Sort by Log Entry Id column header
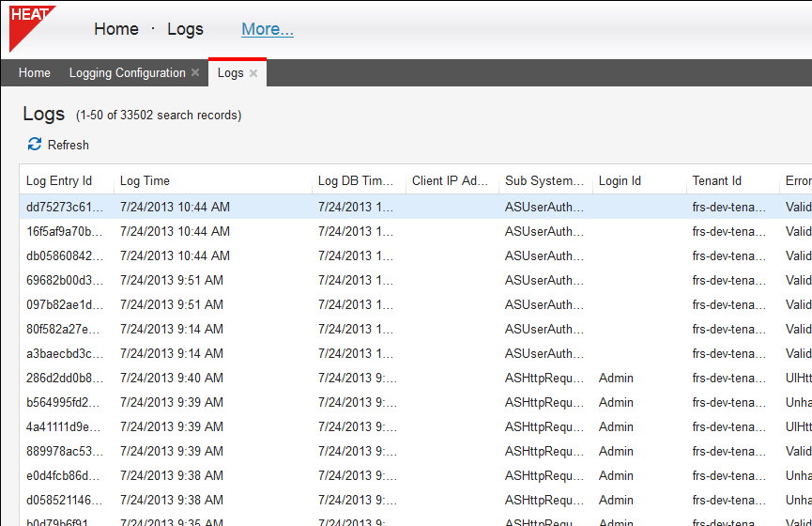This screenshot has height=526, width=812. pos(59,181)
